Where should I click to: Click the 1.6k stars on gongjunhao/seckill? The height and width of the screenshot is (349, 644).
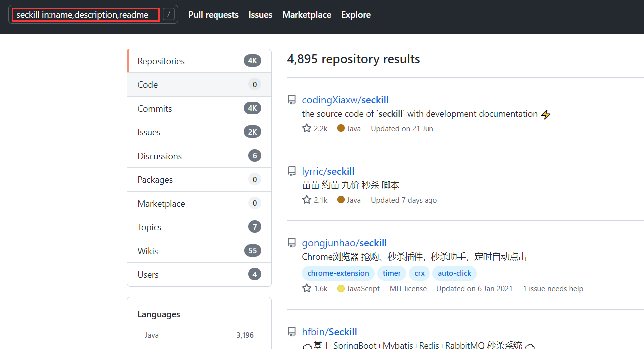tap(315, 288)
